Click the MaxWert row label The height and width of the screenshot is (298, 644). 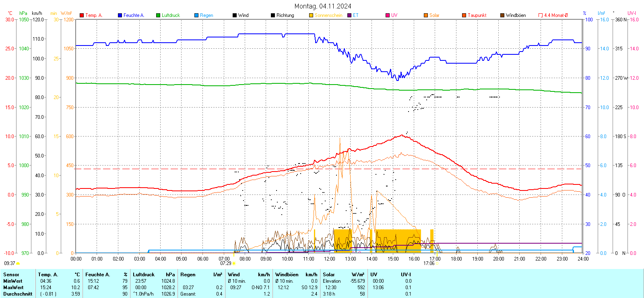pyautogui.click(x=13, y=288)
